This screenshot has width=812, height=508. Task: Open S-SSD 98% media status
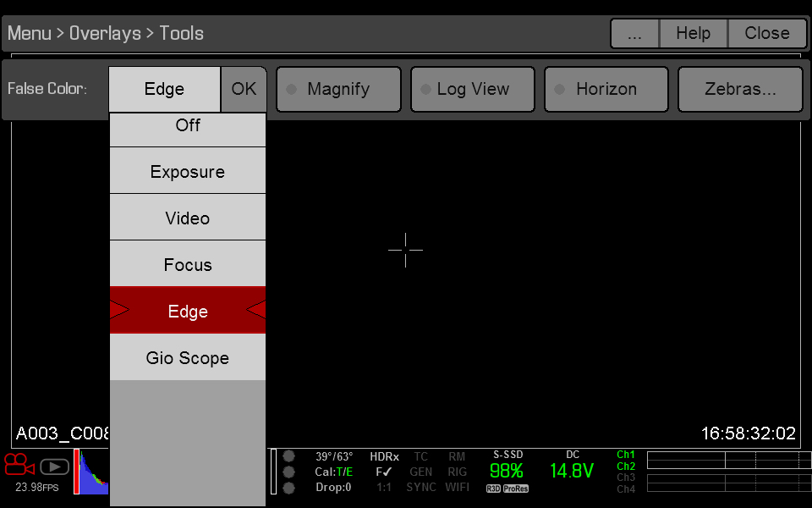click(x=507, y=466)
